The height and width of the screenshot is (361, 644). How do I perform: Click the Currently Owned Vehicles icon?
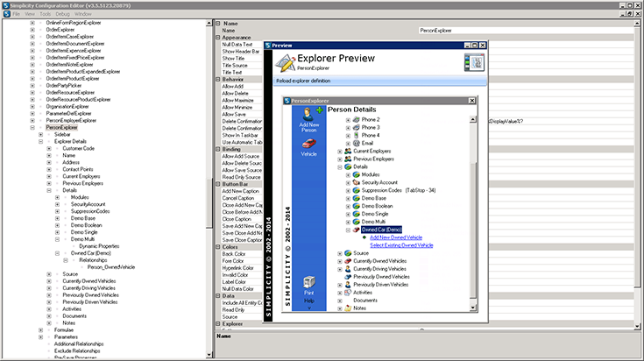[348, 261]
